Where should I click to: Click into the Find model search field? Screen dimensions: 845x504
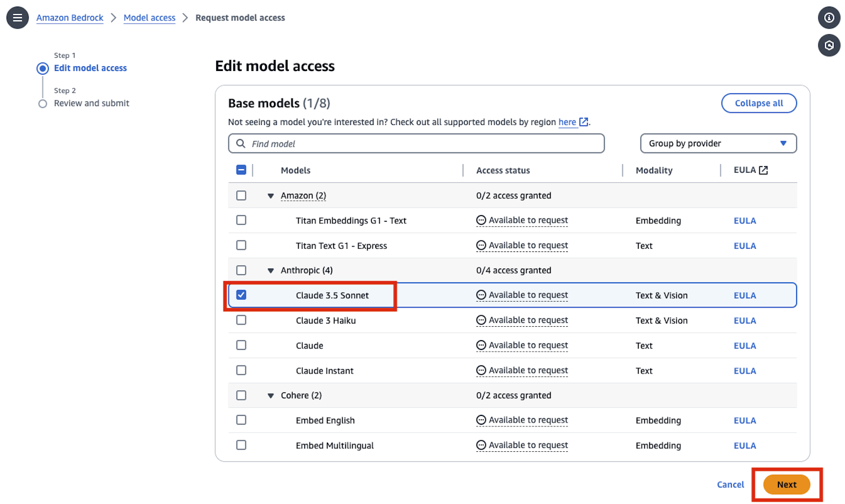point(424,144)
